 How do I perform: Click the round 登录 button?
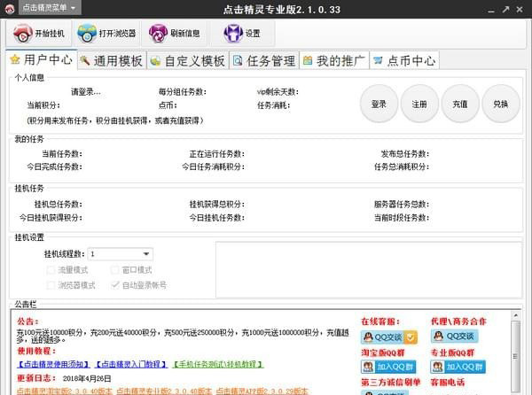pyautogui.click(x=379, y=104)
